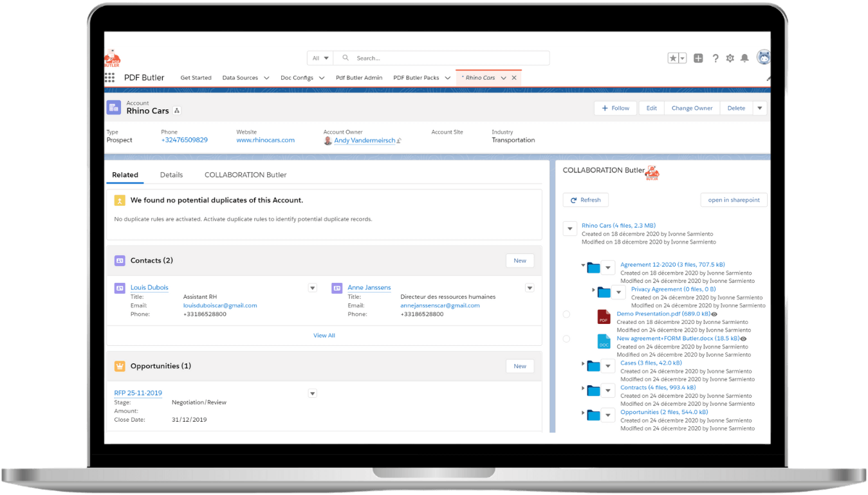Open the setup gear icon
The image size is (868, 495).
[730, 58]
